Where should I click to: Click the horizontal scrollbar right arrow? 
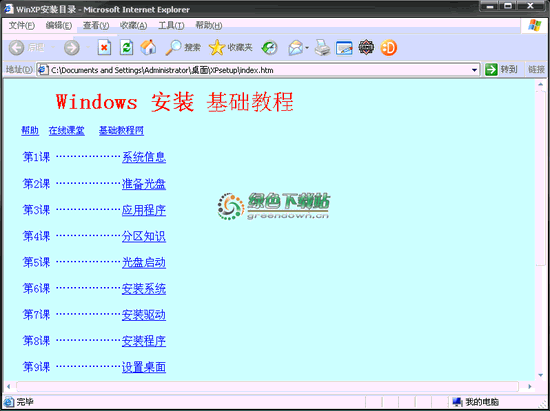[x=529, y=386]
